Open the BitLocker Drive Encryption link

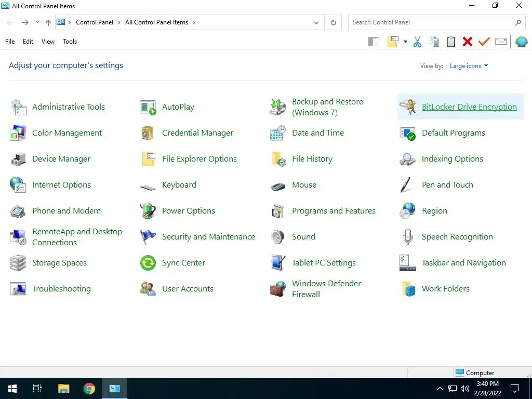point(469,107)
